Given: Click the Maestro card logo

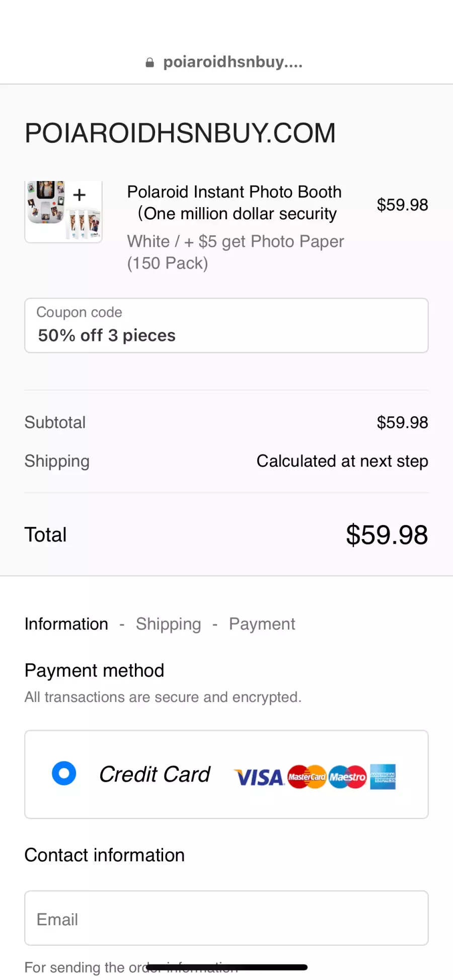Looking at the screenshot, I should point(347,777).
